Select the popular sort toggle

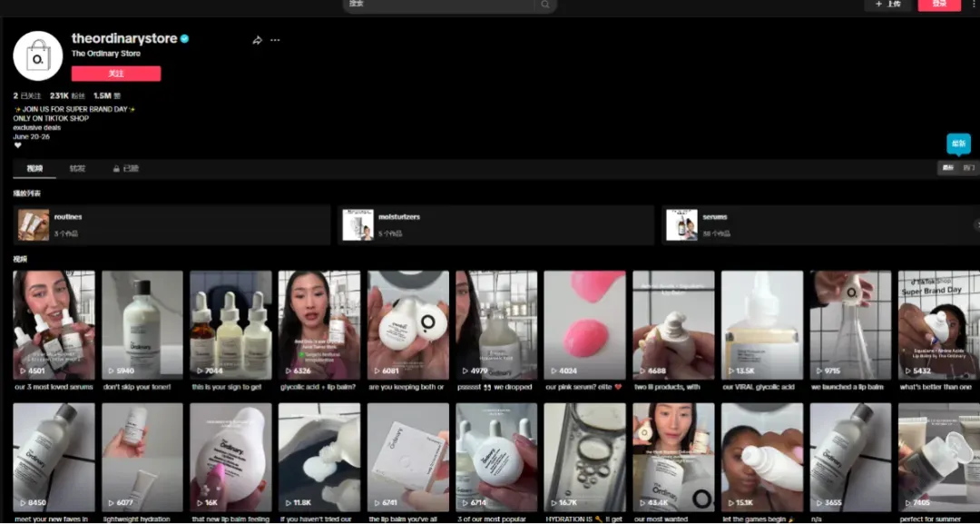click(968, 168)
